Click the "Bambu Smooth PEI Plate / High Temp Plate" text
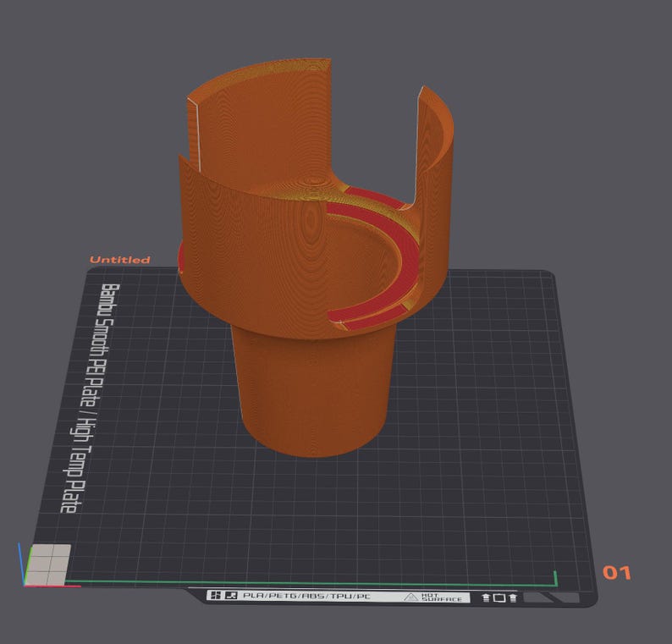 [90, 399]
